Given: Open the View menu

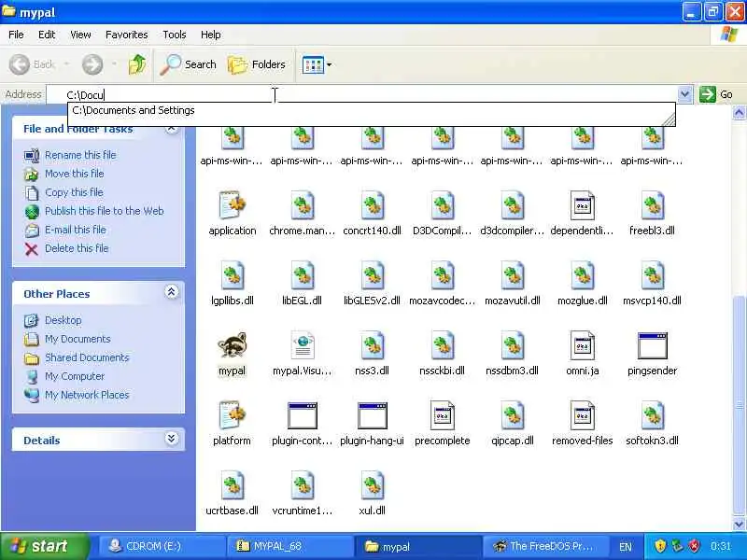Looking at the screenshot, I should pyautogui.click(x=80, y=35).
